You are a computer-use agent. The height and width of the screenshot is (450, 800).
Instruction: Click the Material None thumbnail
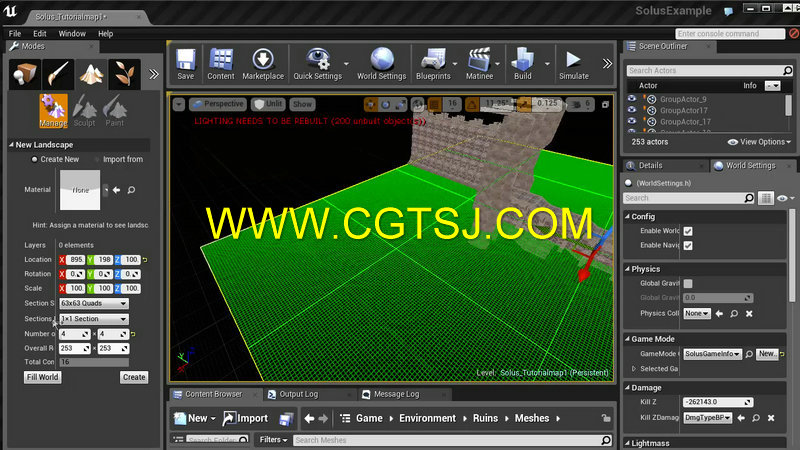(x=80, y=190)
